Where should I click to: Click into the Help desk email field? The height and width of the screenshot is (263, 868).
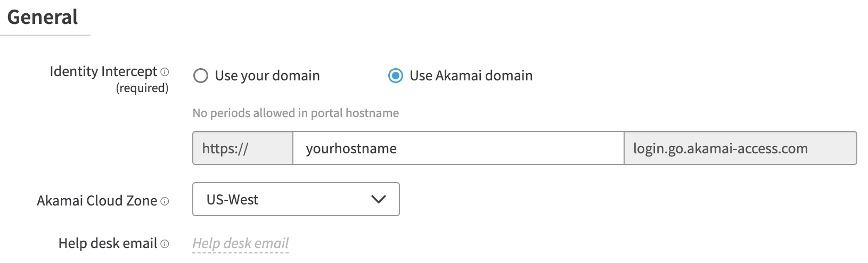coord(241,243)
